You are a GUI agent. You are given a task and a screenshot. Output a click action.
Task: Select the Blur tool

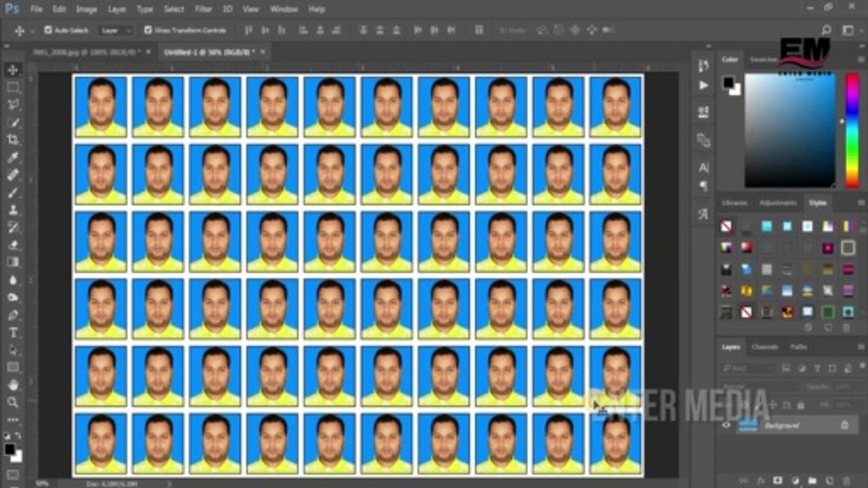13,280
